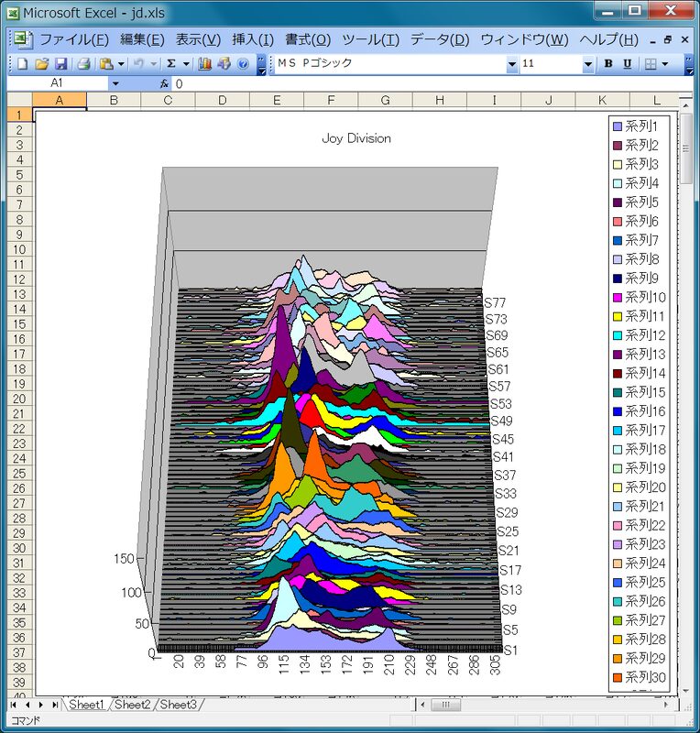Toggle bold formatting

point(608,63)
